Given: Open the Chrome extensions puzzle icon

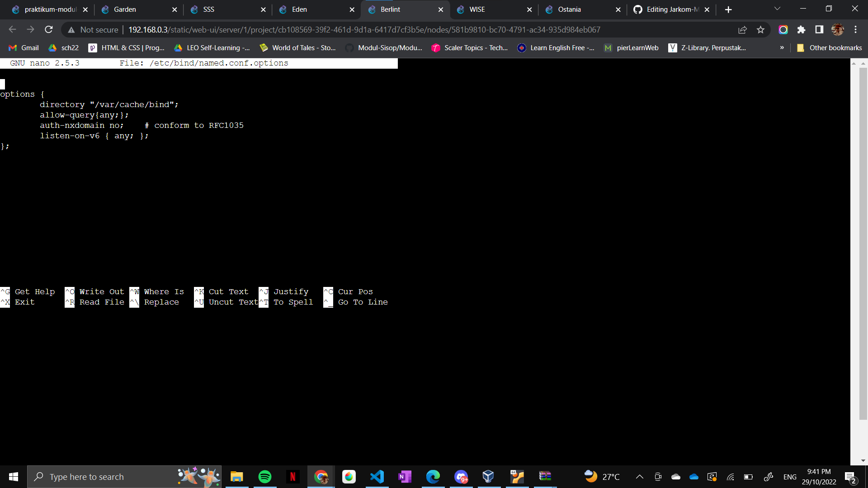Looking at the screenshot, I should (x=801, y=30).
